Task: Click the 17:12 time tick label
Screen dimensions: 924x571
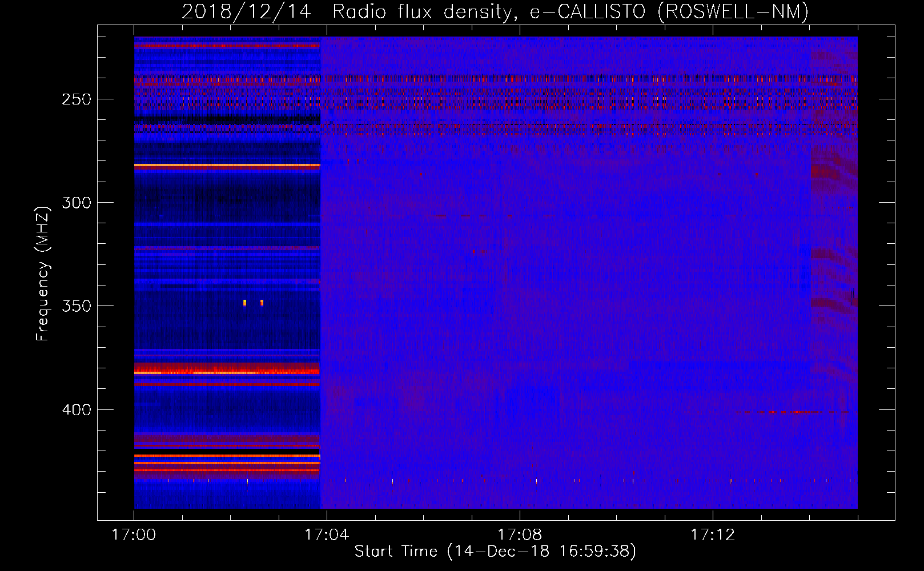Action: tap(713, 535)
